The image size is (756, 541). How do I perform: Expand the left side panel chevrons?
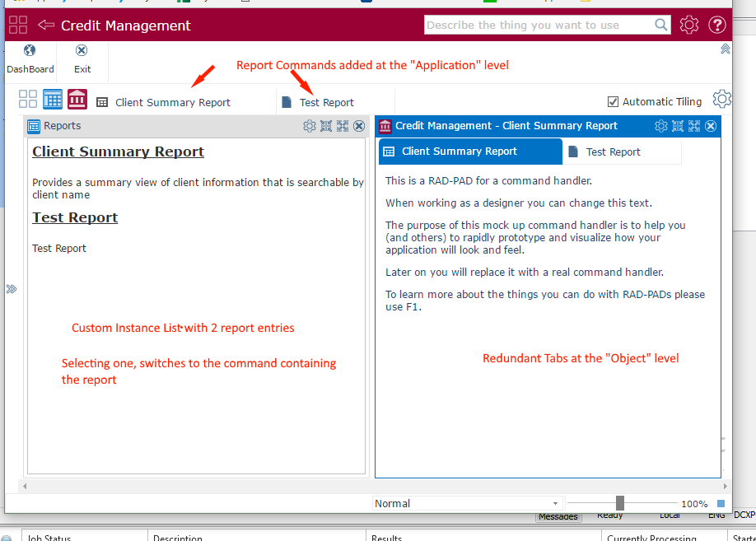12,289
